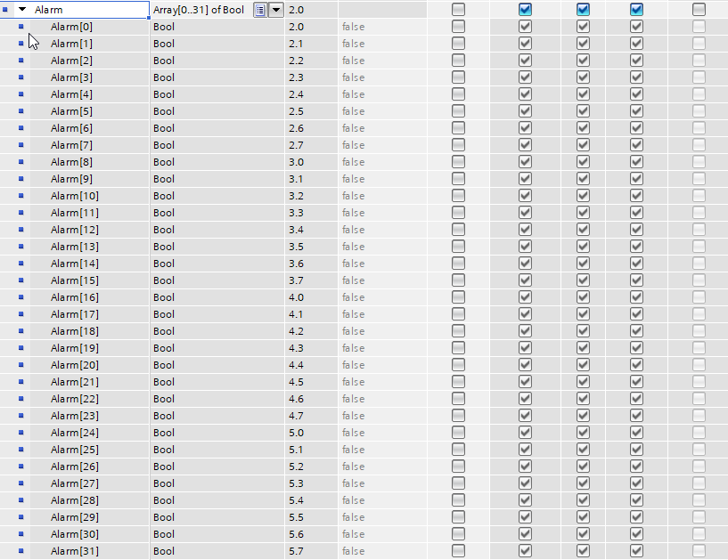Viewport: 728px width, 560px height.
Task: Toggle Writable from HMI checkbox for Alarm[16]
Action: pos(583,297)
